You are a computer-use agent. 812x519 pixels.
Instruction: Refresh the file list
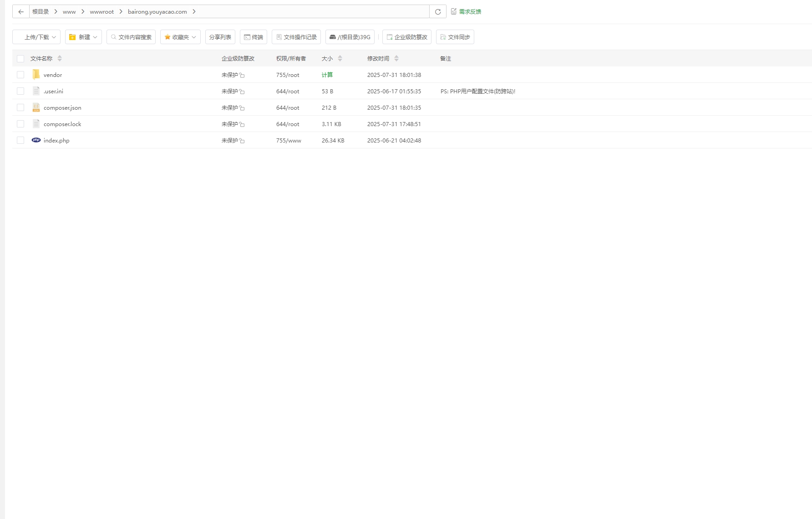click(438, 12)
